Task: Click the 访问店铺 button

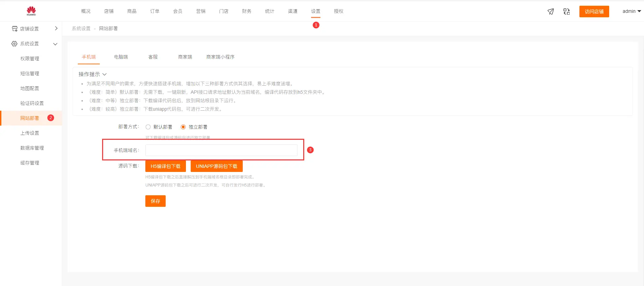Action: point(594,12)
